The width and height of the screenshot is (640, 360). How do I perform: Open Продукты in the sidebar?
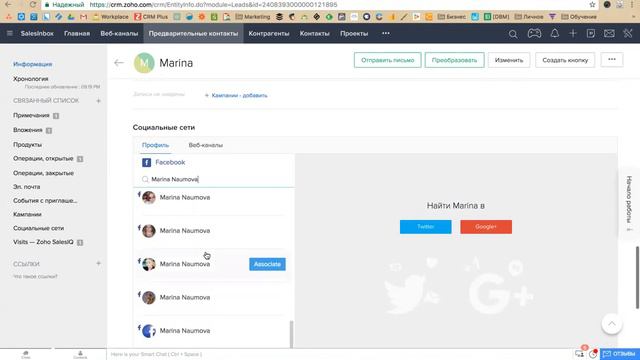coord(27,145)
